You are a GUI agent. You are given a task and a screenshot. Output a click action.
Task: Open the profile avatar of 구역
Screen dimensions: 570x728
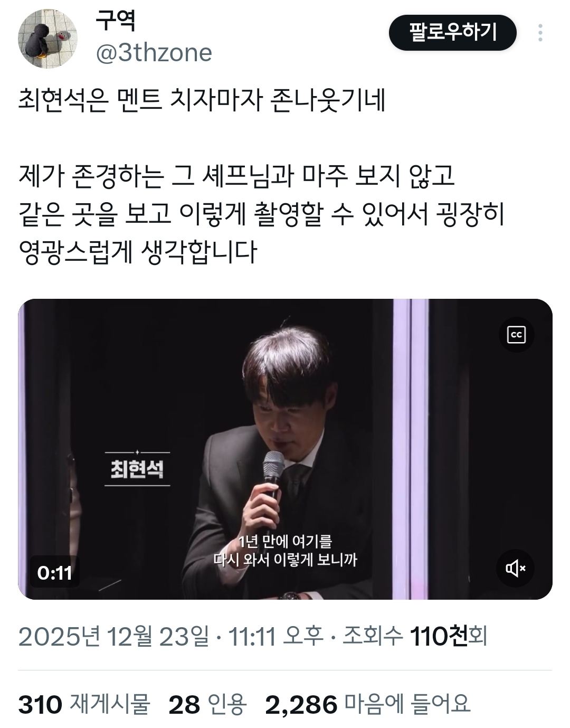point(48,39)
